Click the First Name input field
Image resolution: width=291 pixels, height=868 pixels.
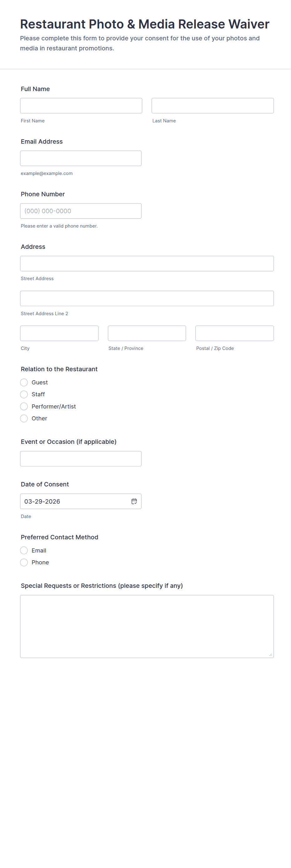[x=81, y=105]
